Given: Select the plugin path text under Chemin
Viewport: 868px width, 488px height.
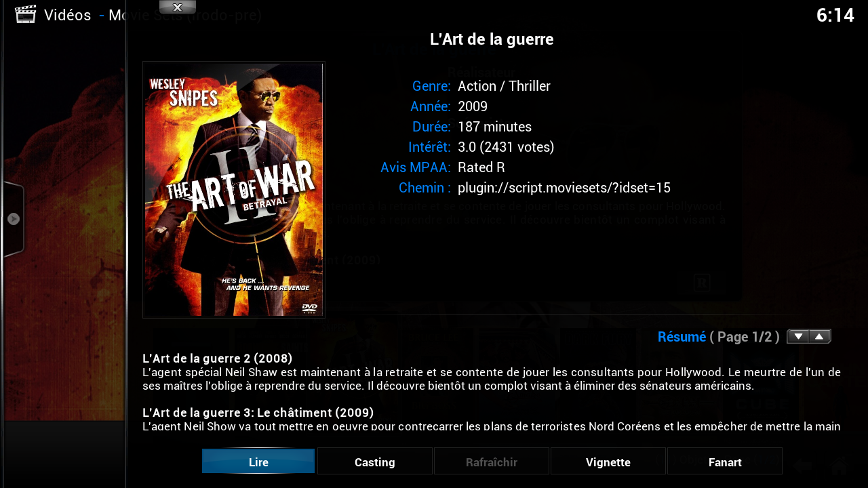Looking at the screenshot, I should click(564, 188).
